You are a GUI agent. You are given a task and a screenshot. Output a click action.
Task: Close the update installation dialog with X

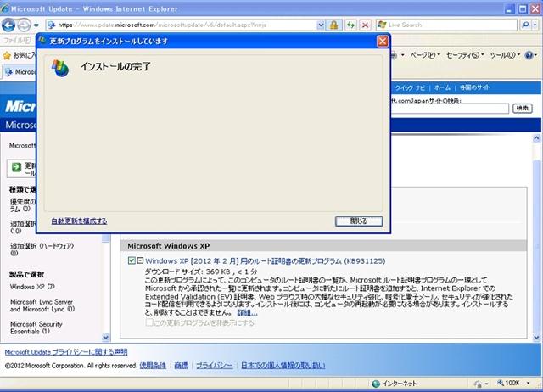click(x=383, y=42)
